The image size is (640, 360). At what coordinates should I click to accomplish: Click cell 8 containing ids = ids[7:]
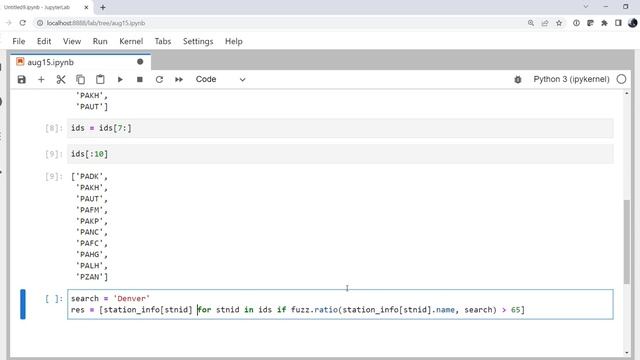[340, 128]
